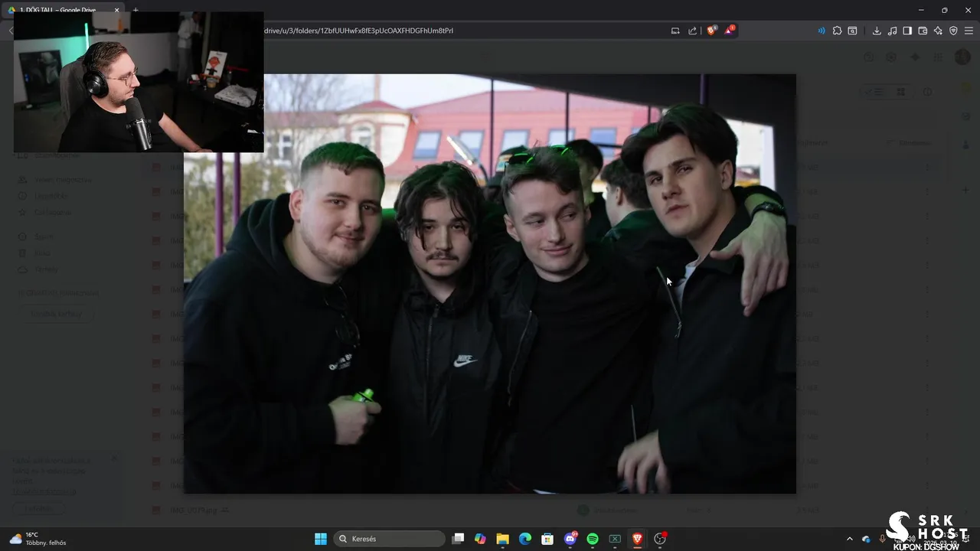Viewport: 980px width, 551px height.
Task: Open the browser Downloads panel
Action: tap(877, 31)
